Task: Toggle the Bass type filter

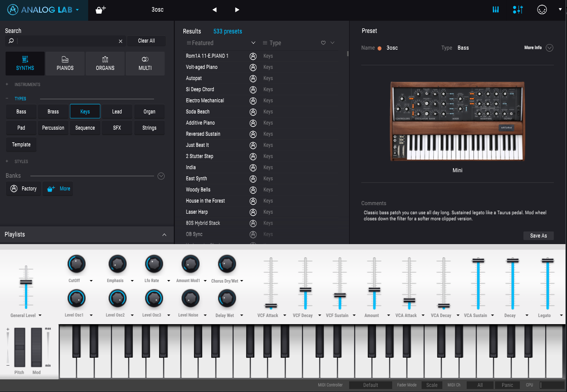Action: pyautogui.click(x=21, y=111)
